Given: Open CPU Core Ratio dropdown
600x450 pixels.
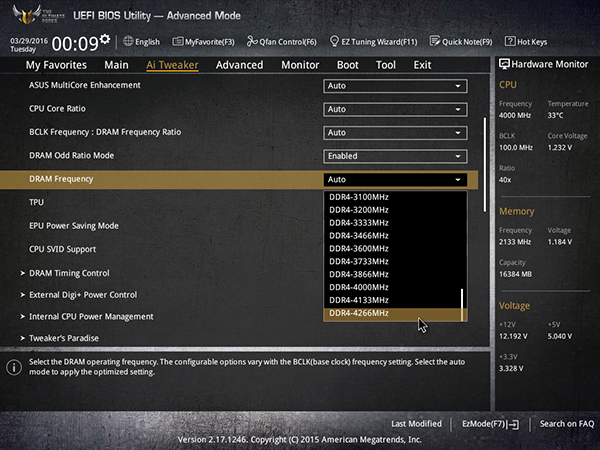Looking at the screenshot, I should pos(395,109).
